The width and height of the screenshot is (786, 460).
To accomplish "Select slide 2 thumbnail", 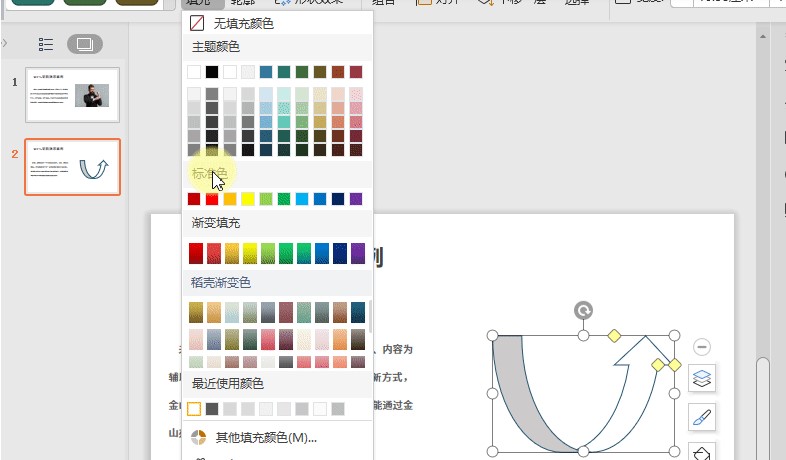I will coord(72,166).
